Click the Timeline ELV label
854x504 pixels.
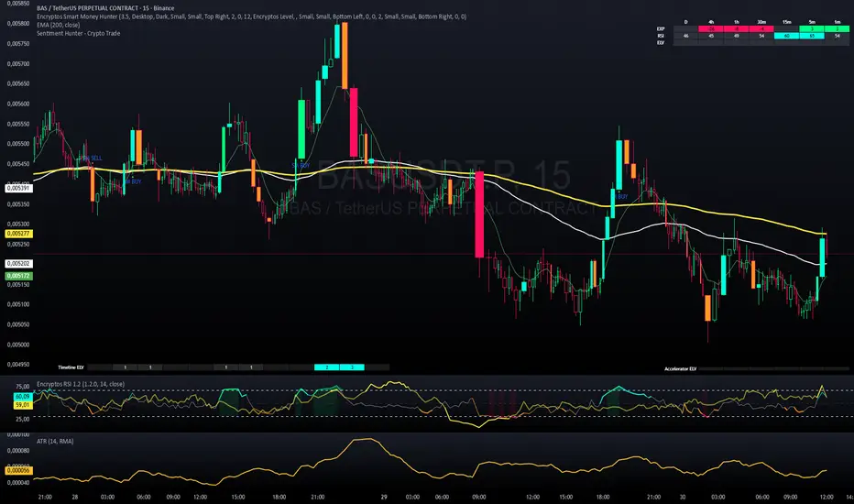pyautogui.click(x=71, y=367)
